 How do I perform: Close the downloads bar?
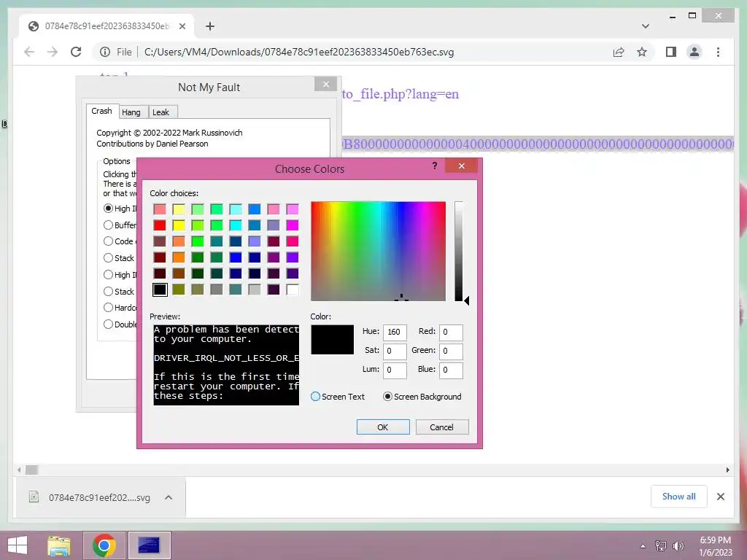click(x=721, y=497)
